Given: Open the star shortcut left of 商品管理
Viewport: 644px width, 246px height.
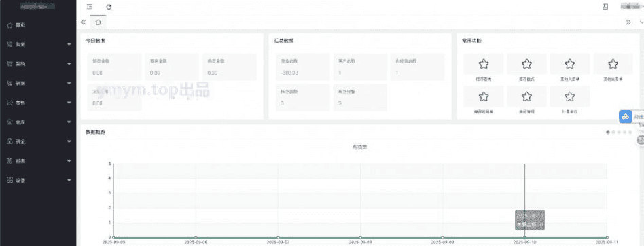Looking at the screenshot, I should click(484, 96).
